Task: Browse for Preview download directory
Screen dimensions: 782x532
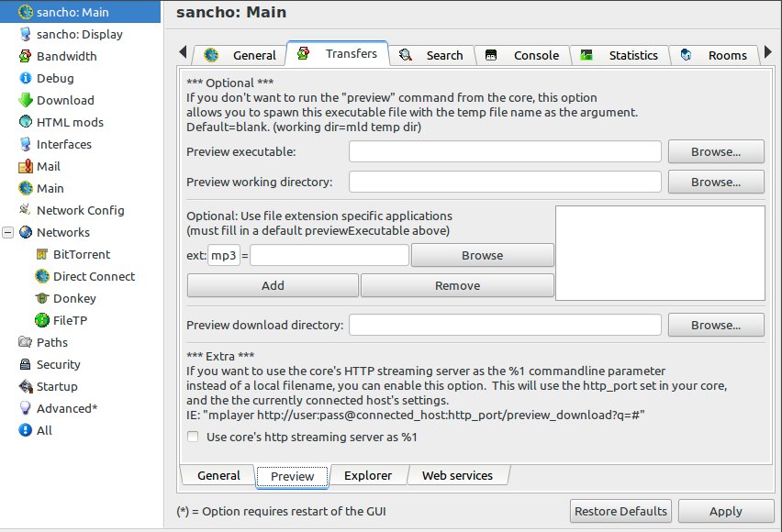Action: tap(716, 325)
